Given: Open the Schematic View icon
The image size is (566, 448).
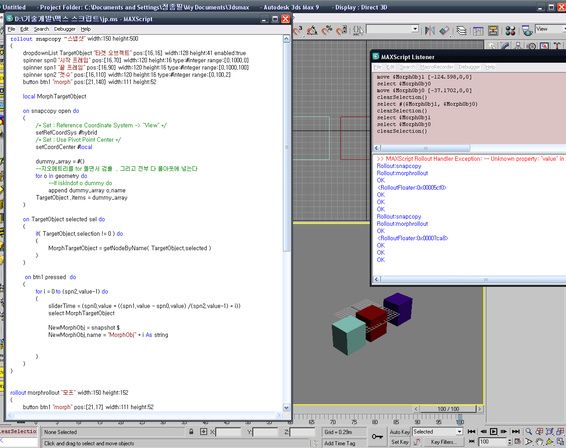Looking at the screenshot, I should (x=493, y=30).
